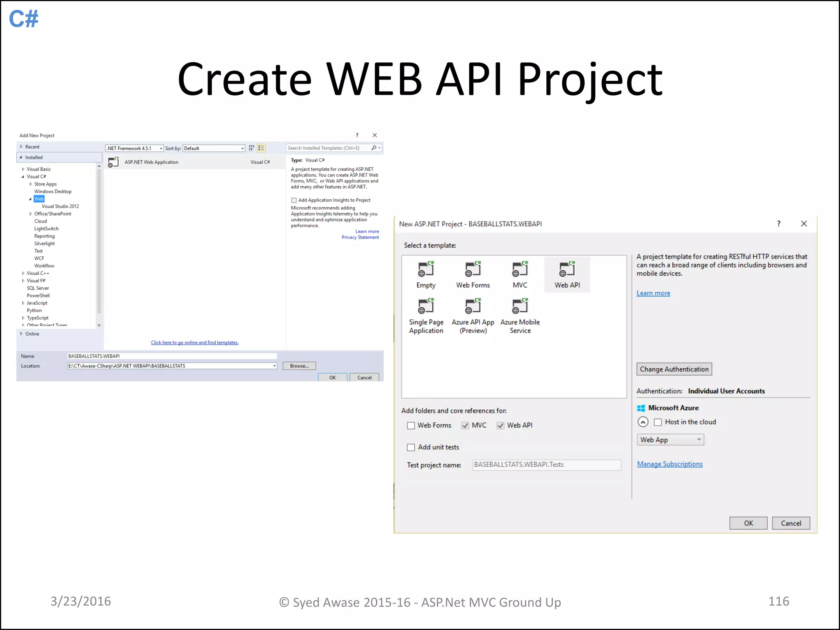This screenshot has height=630, width=840.
Task: Click the ASP.NET Web Application template icon
Action: tap(113, 162)
